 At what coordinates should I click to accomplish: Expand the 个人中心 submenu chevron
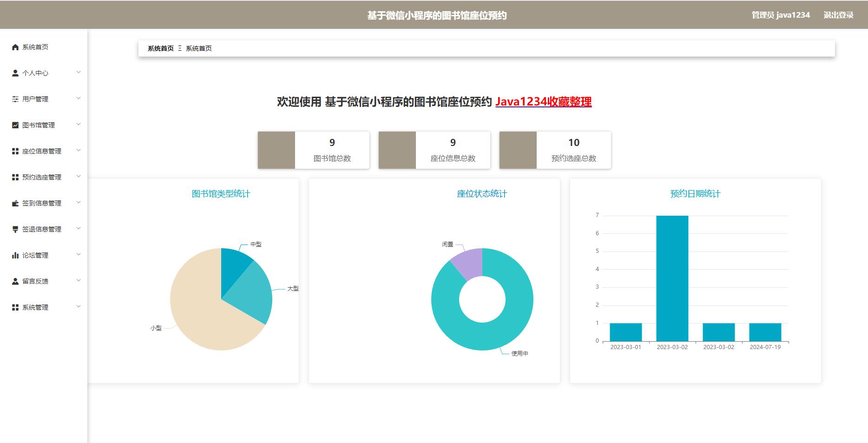point(79,72)
